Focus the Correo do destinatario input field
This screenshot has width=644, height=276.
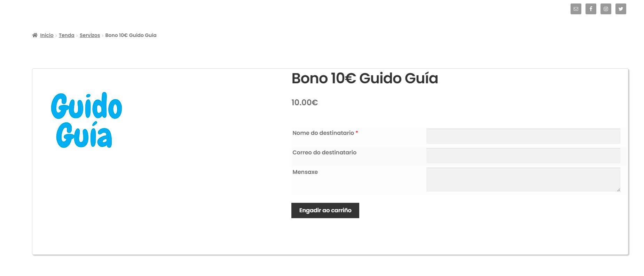[523, 156]
